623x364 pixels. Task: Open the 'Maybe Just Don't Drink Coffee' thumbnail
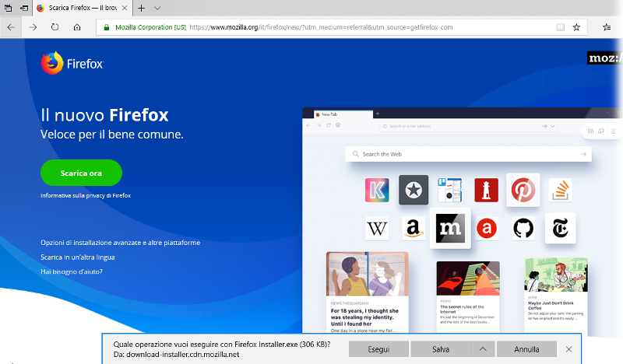[556, 275]
